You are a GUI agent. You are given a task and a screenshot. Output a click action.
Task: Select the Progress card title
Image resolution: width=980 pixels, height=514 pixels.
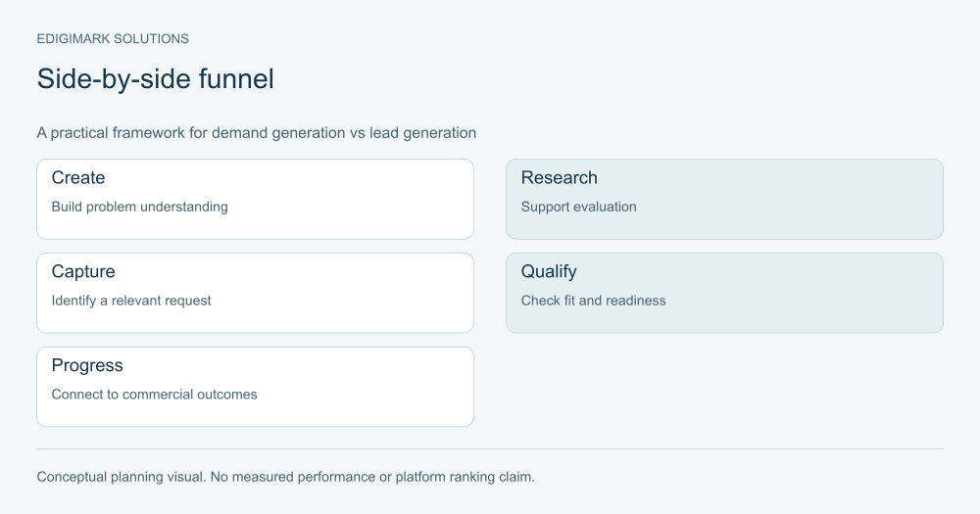87,365
